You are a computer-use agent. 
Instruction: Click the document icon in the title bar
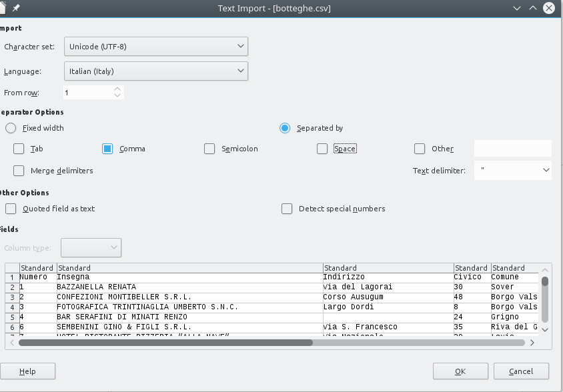[3, 7]
